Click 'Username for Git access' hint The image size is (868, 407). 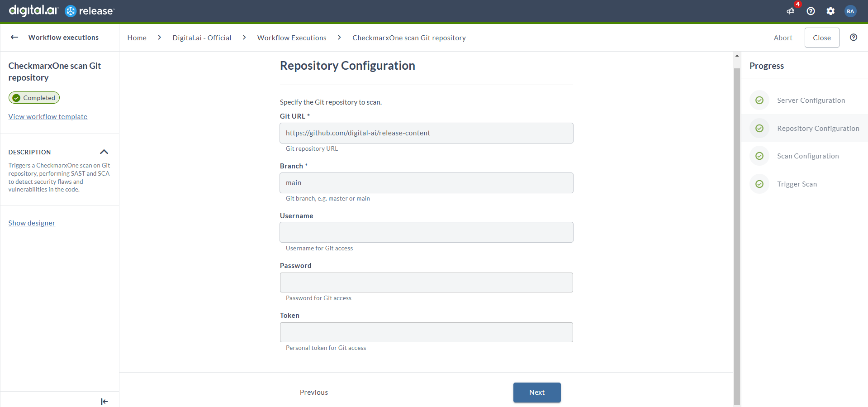coord(319,249)
